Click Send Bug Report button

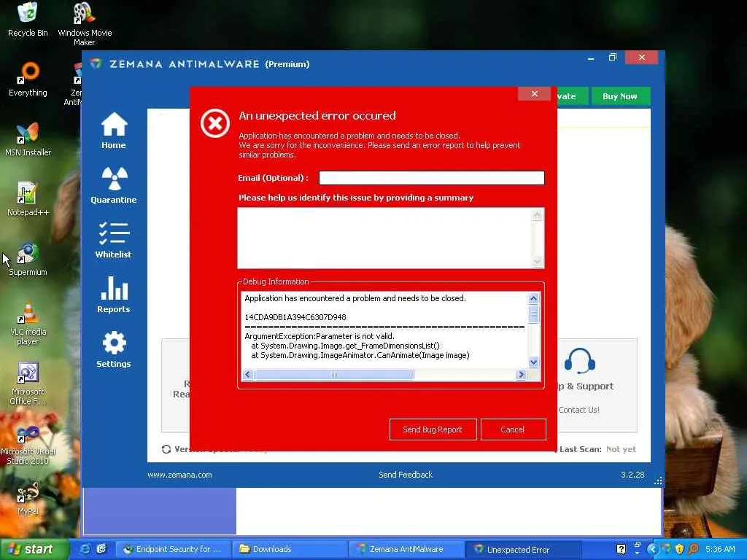[x=433, y=429]
